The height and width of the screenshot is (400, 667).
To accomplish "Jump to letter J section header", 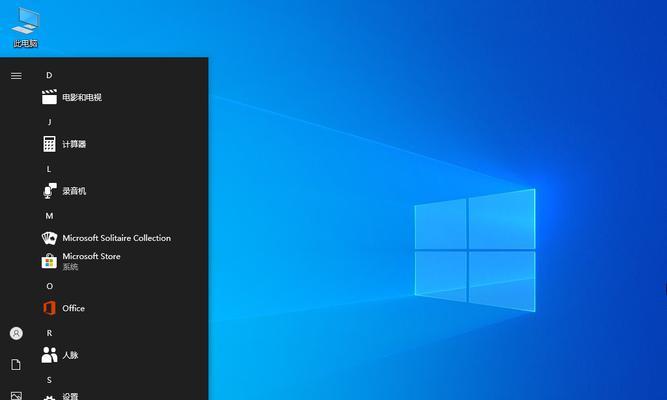I will [x=49, y=122].
